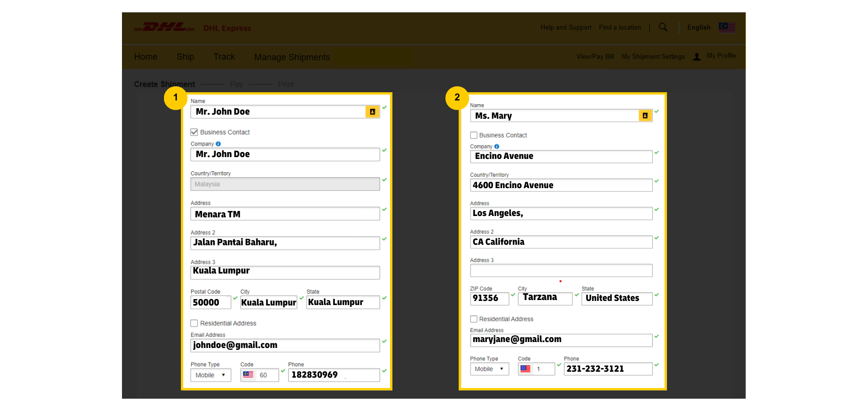The image size is (868, 411).
Task: Click the Malaysia flag icon in header
Action: 727,27
